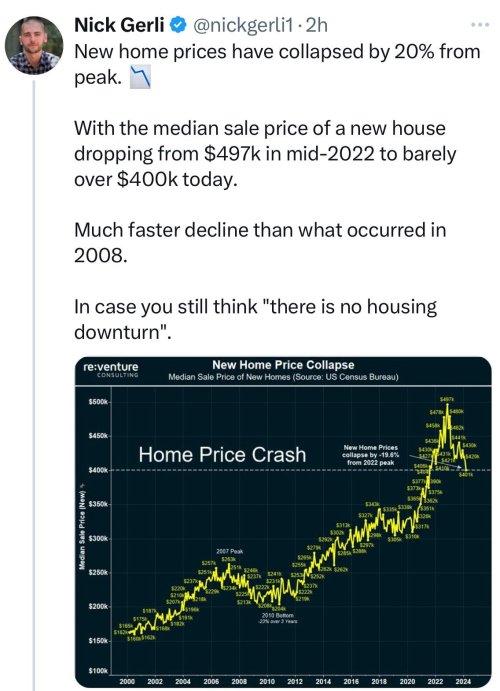The image size is (500, 691).
Task: Click the '2007 Peak' annotation on chart
Action: (230, 551)
